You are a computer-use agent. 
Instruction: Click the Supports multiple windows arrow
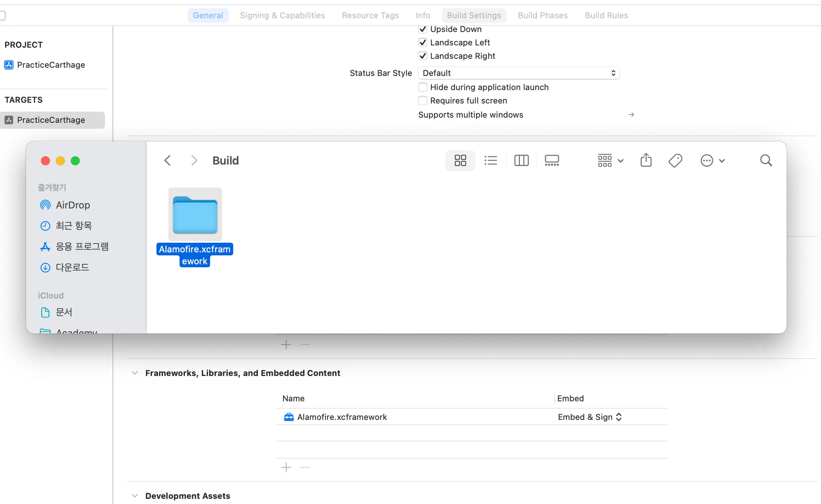tap(631, 115)
